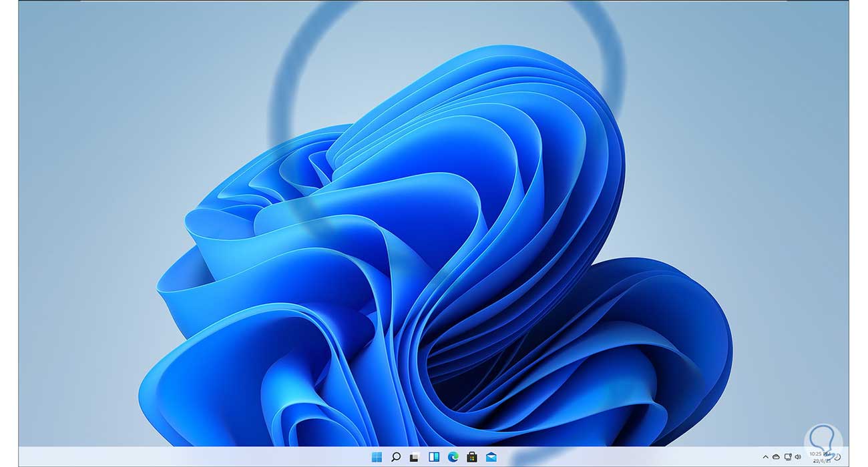Open the Mail app
The image size is (868, 467).
coord(491,457)
